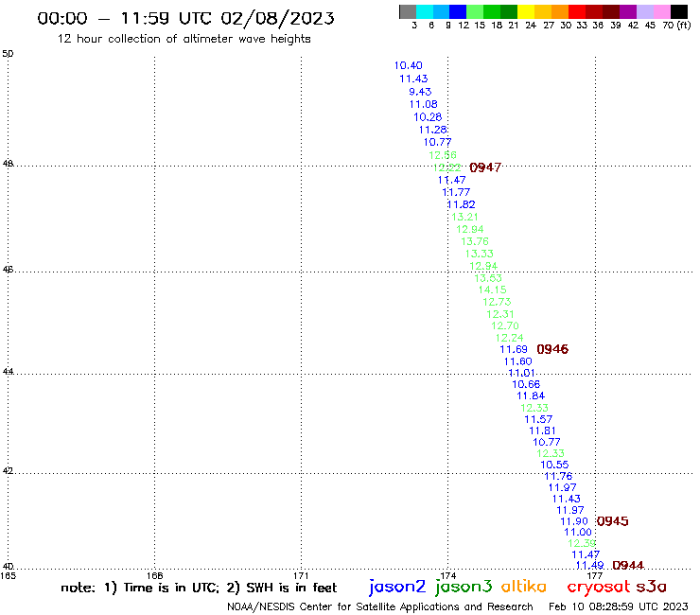Click the 11.82 wave height value
This screenshot has width=700, height=615.
[461, 204]
